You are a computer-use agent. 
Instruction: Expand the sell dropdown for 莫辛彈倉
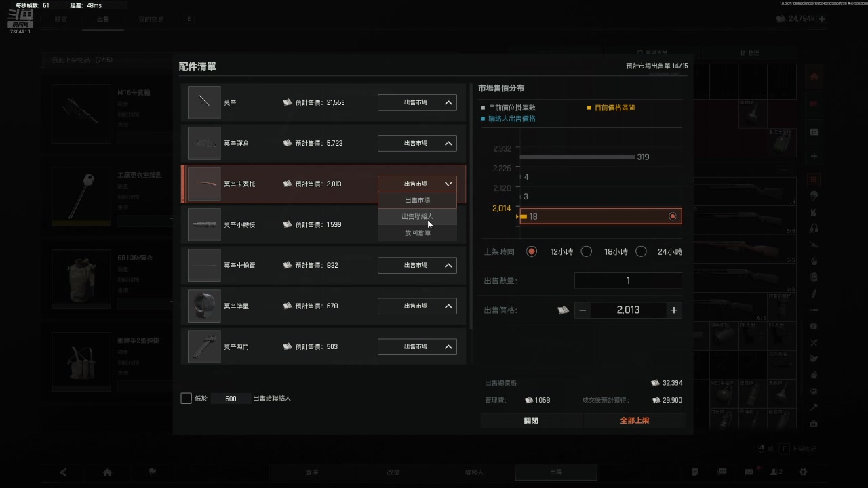coord(417,143)
